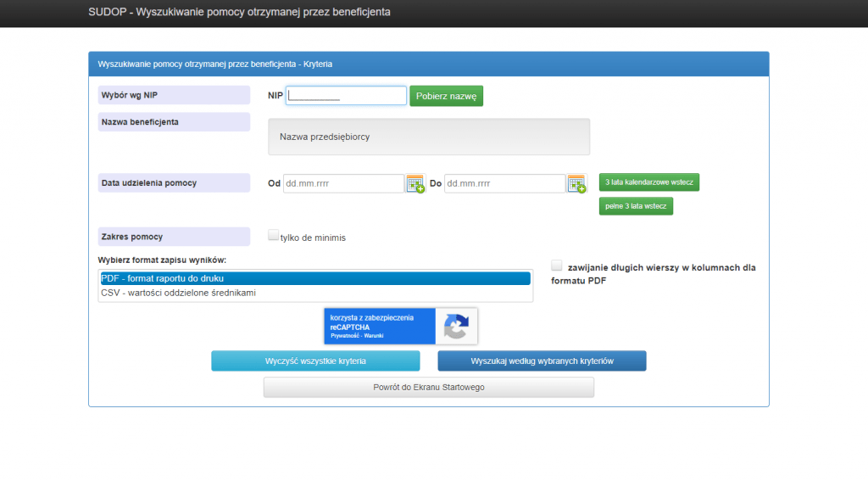Screen dimensions: 868x481
Task: Focus the 'Do' end date field
Action: [504, 183]
